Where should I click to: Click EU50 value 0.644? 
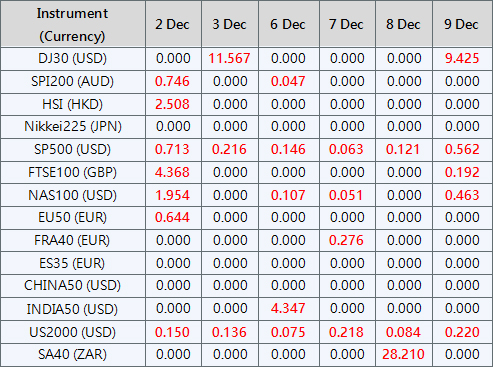[172, 218]
